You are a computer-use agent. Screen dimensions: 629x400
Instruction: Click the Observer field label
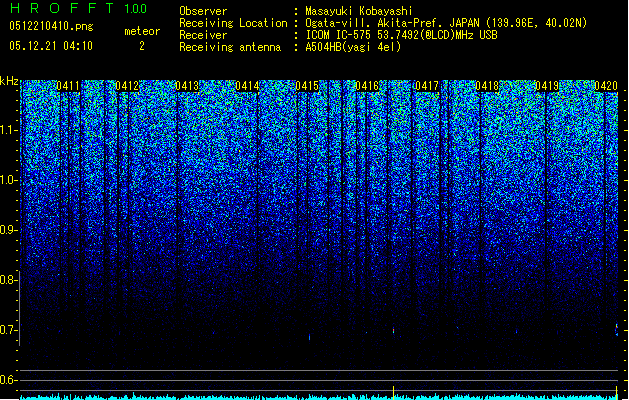pyautogui.click(x=203, y=11)
